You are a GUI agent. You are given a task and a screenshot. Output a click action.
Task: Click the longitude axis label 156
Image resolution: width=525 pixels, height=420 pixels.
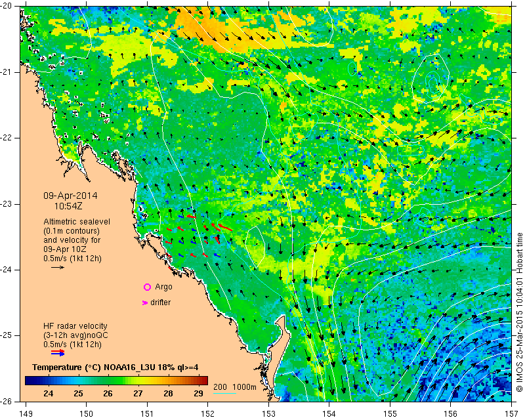451,414
